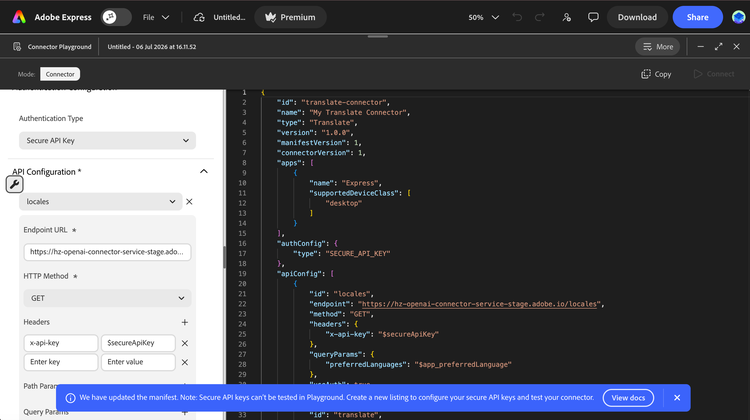Click the Undo arrow icon

click(x=517, y=17)
